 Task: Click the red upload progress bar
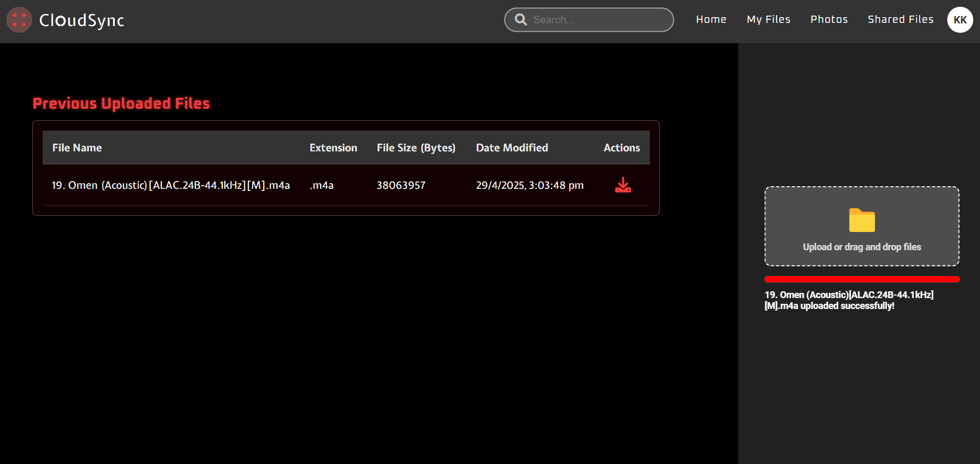[x=861, y=279]
